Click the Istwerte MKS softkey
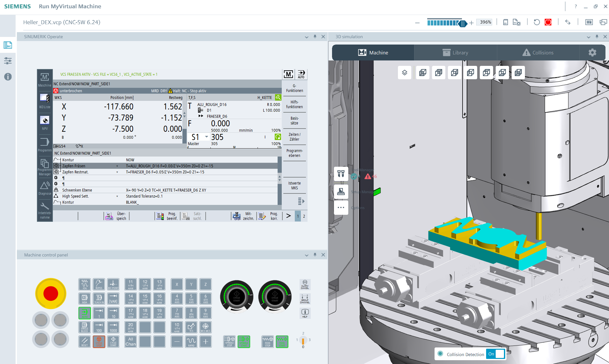The image size is (609, 364). pyautogui.click(x=294, y=185)
